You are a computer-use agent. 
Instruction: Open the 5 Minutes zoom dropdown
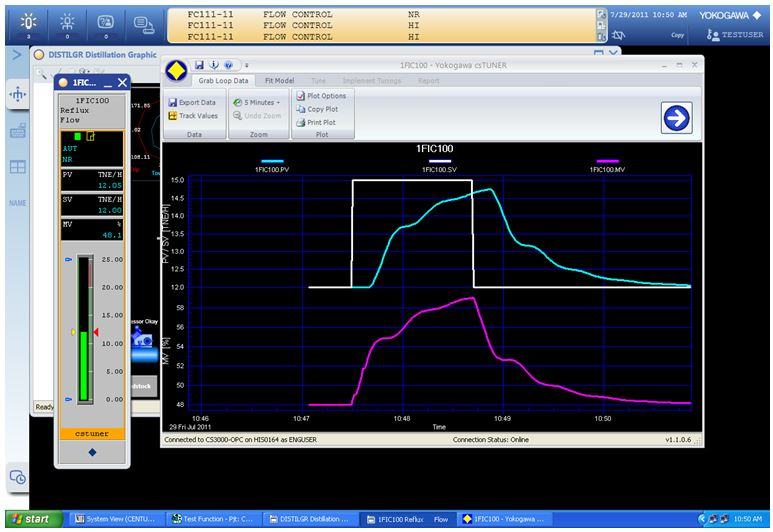256,103
